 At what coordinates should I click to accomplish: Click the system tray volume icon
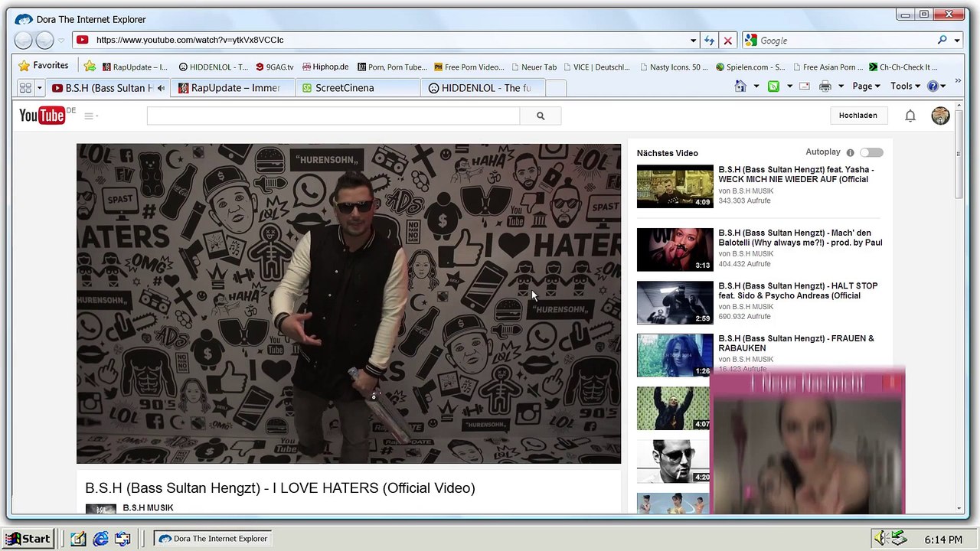880,539
